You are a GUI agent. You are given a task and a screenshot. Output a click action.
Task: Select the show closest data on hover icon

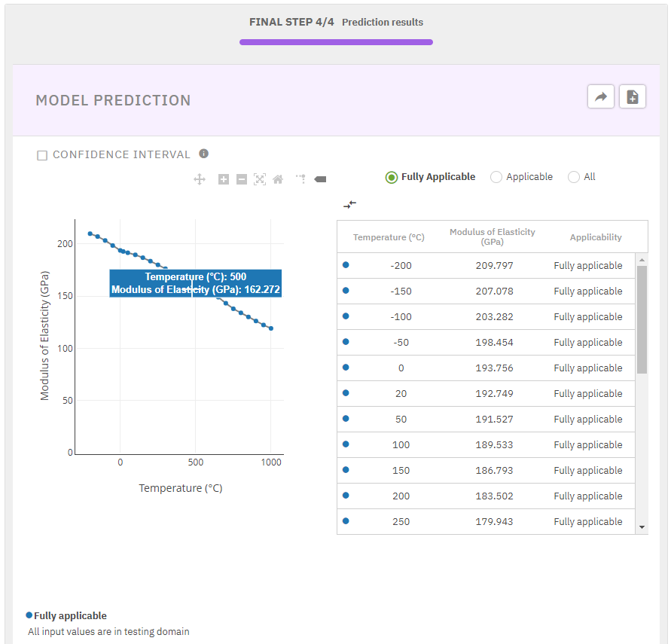(319, 179)
